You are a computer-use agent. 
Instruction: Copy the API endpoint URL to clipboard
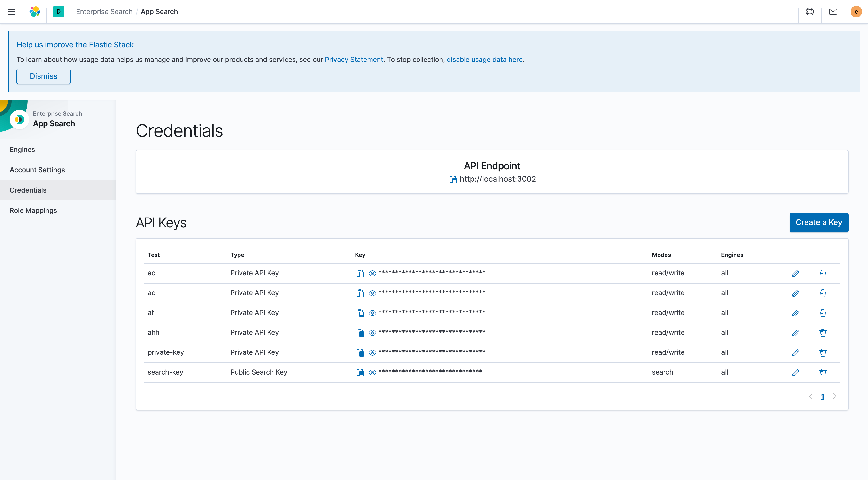tap(453, 180)
